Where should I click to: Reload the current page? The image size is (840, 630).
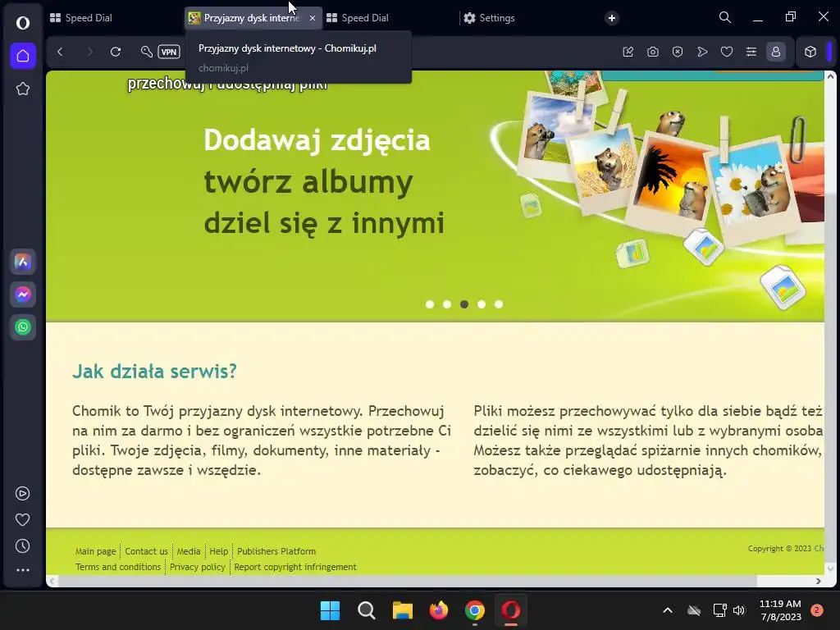pyautogui.click(x=116, y=52)
